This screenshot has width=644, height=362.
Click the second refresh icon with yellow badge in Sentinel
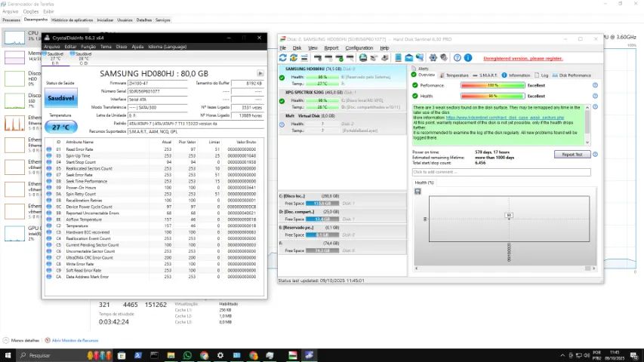[293, 58]
